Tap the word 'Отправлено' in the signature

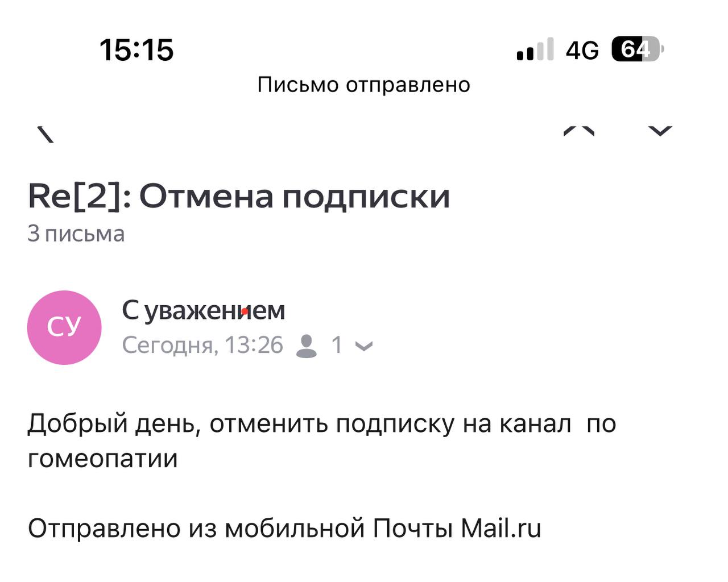[x=104, y=528]
